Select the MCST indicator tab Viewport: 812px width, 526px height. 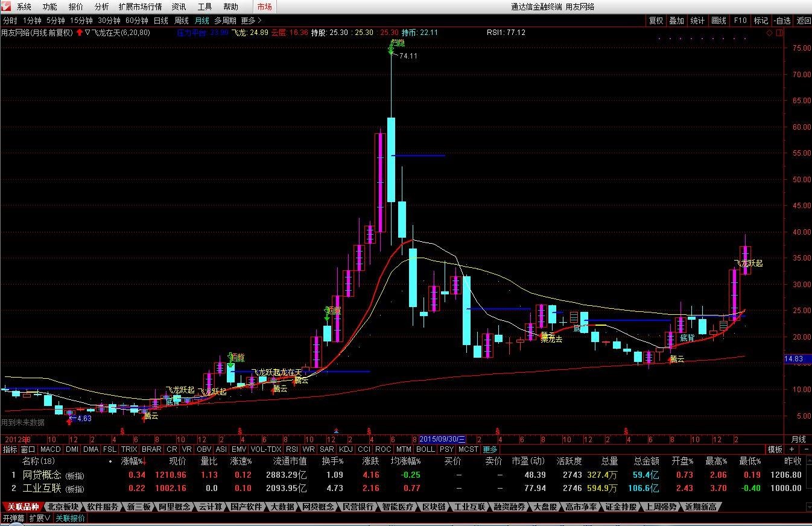[x=468, y=449]
